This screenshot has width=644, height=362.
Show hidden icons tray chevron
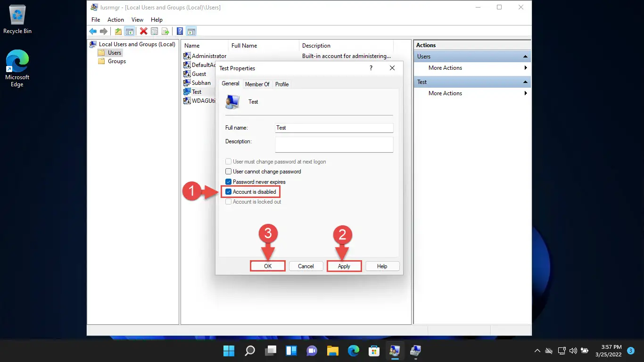tap(537, 351)
